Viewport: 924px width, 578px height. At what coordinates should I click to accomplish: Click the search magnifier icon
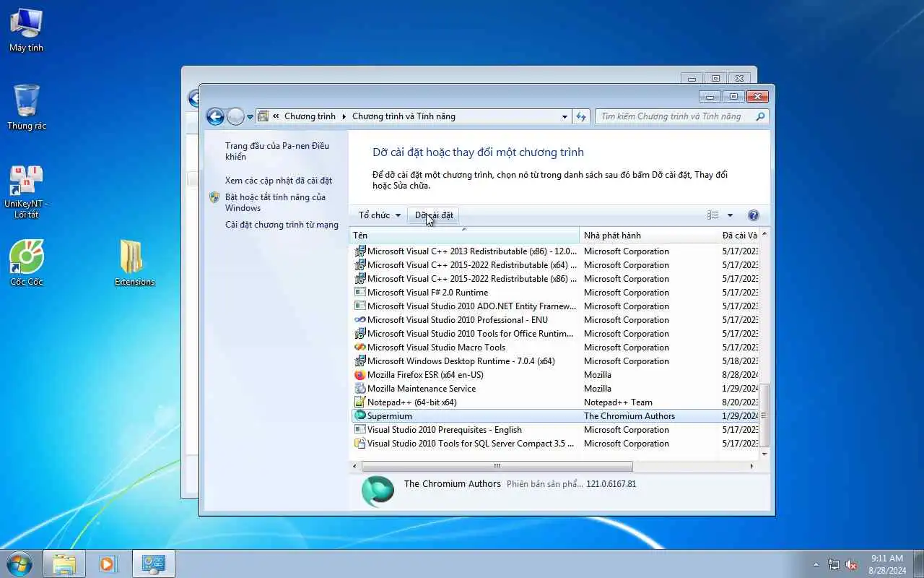(x=760, y=116)
